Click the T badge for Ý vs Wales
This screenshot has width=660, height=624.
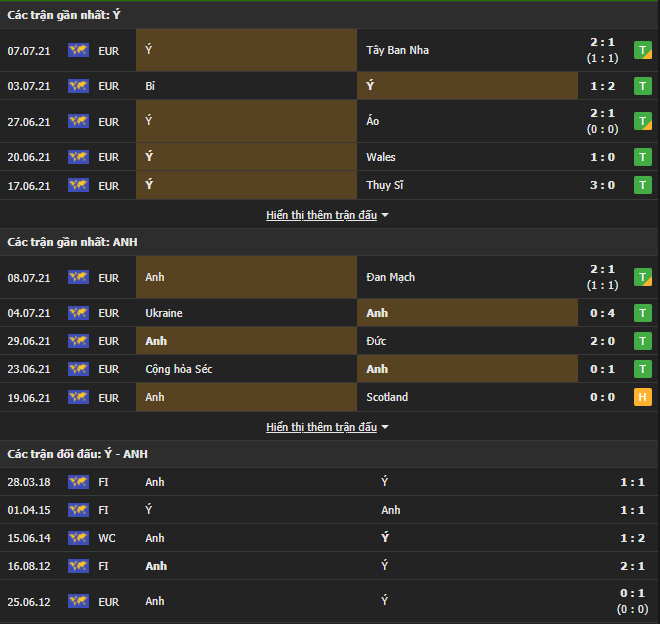pyautogui.click(x=643, y=157)
